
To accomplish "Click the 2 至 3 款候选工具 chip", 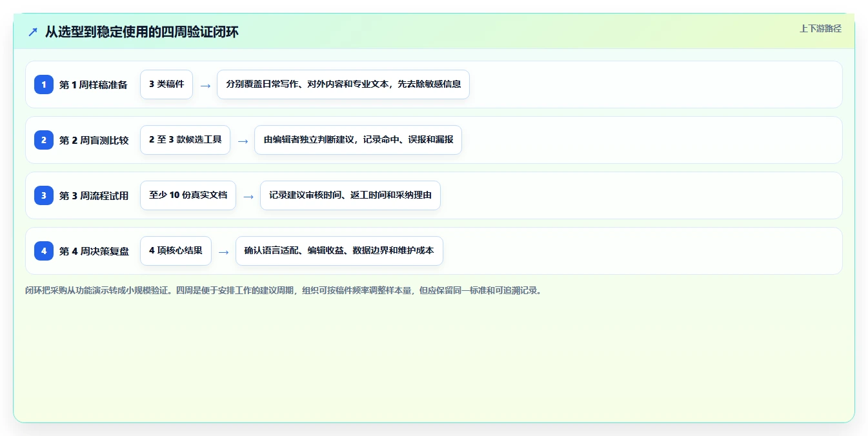I will pos(185,140).
